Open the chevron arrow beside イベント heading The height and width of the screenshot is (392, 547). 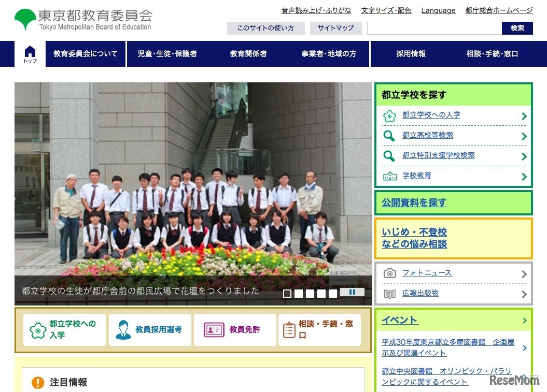[524, 320]
